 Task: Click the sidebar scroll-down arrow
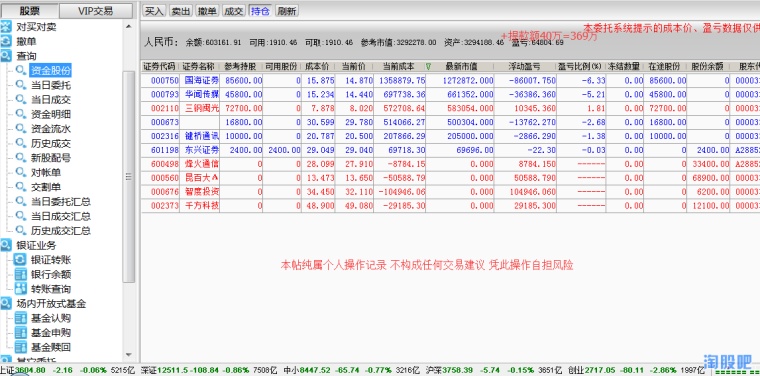tap(128, 355)
